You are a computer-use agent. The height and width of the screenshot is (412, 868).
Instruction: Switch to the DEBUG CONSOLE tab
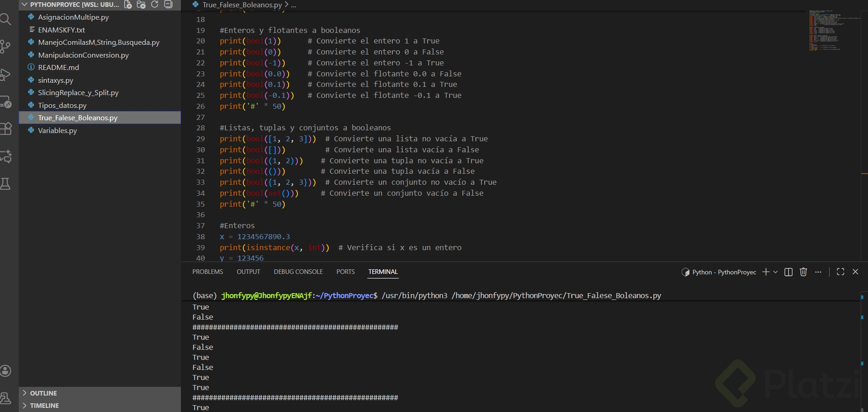[x=298, y=272]
